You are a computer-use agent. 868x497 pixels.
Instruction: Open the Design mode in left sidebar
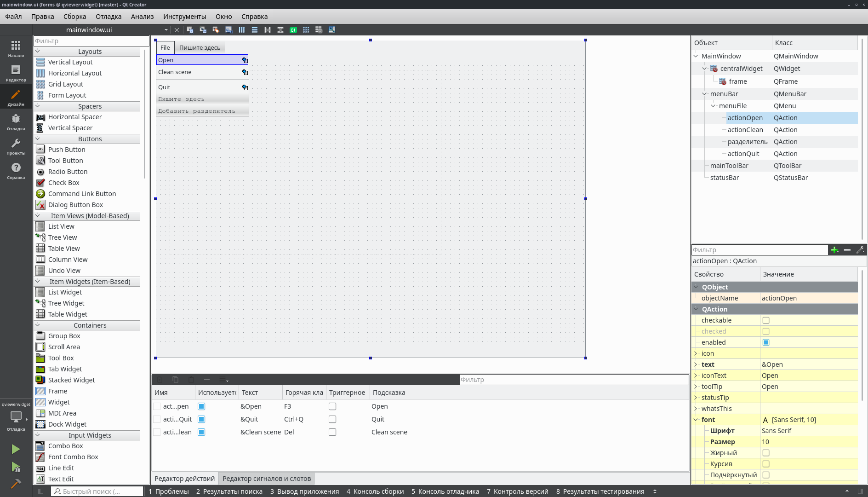16,97
